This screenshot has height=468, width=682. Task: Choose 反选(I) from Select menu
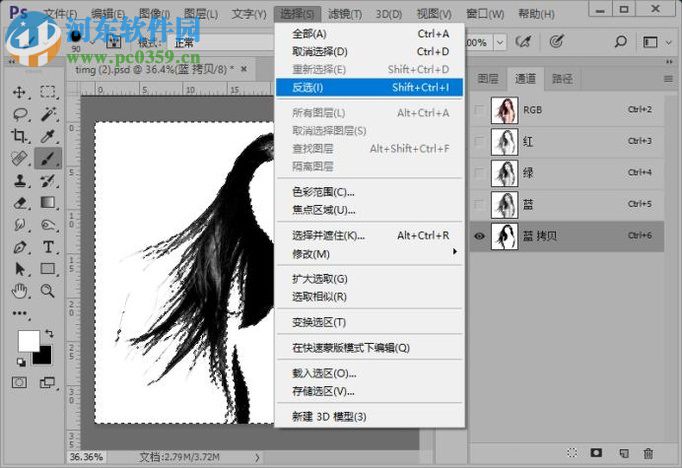[369, 87]
